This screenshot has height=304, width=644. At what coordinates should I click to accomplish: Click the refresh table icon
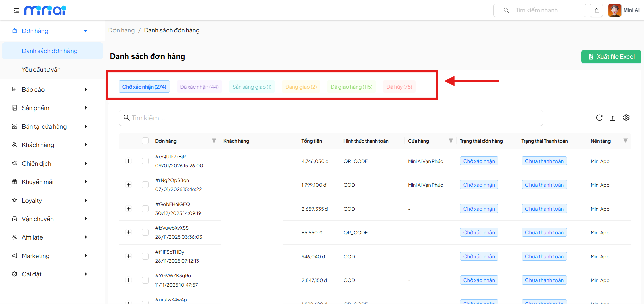point(599,118)
